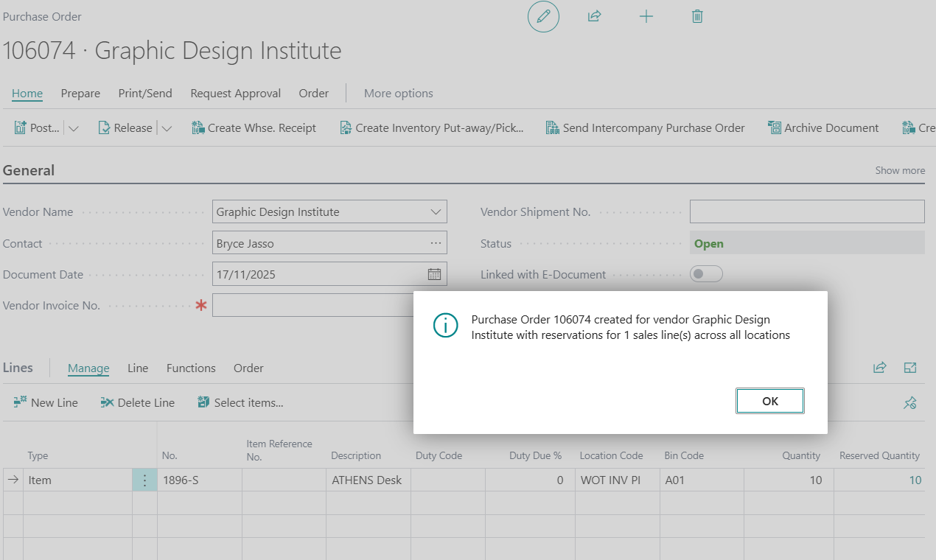Open the Release dropdown arrow
This screenshot has width=936, height=560.
pos(167,128)
